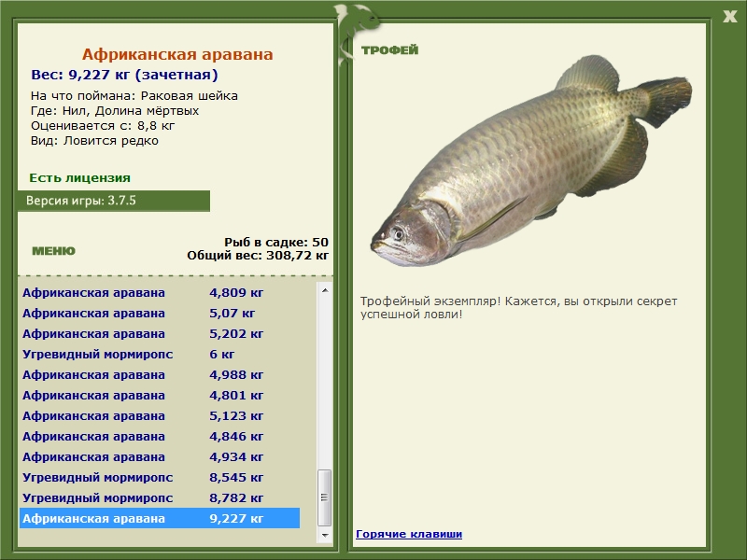This screenshot has height=560, width=747.
Task: Select Африканская аравана 4,934 кг row
Action: click(160, 456)
